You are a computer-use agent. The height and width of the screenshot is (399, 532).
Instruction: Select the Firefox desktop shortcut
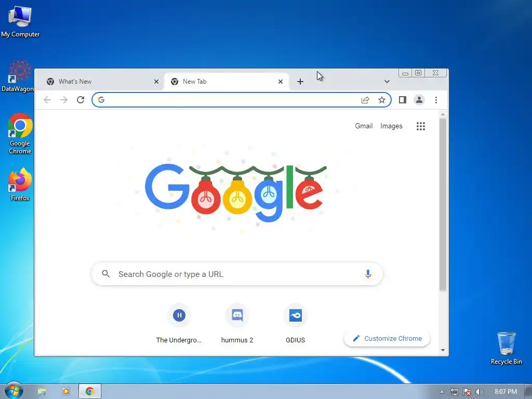(x=20, y=184)
